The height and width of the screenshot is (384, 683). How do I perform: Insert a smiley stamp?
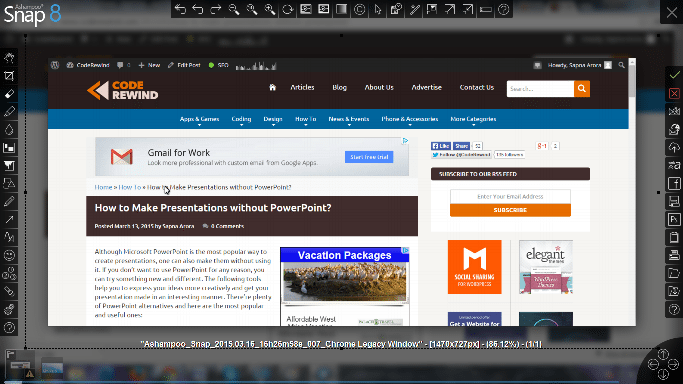pos(9,255)
